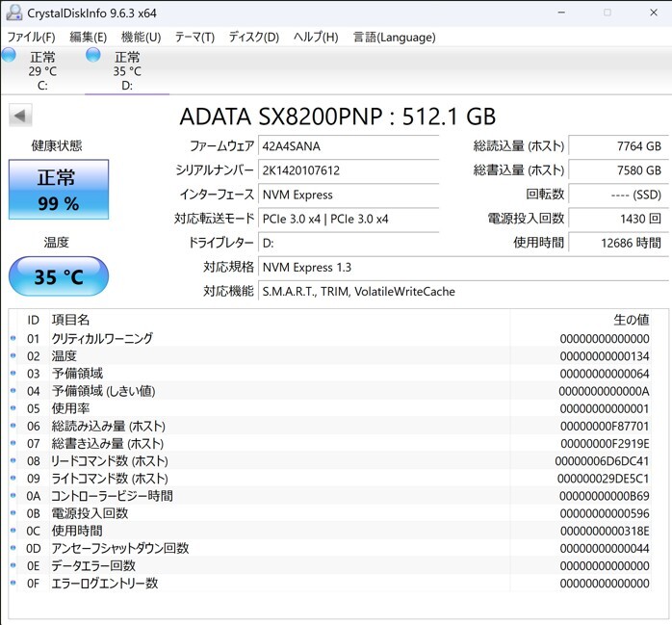Click the standard field NVM Express 1.3
Screen dimensions: 672x625
click(463, 268)
